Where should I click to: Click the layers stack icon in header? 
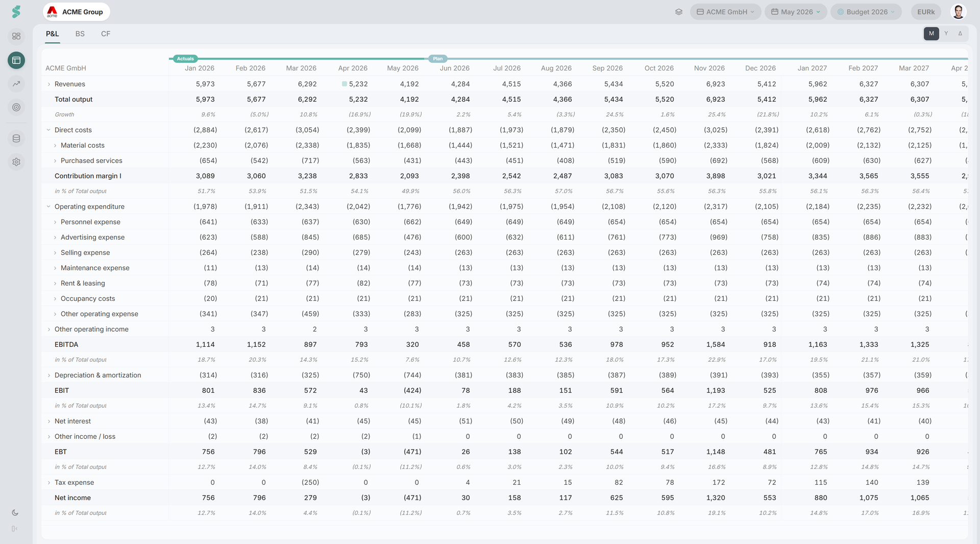coord(679,12)
